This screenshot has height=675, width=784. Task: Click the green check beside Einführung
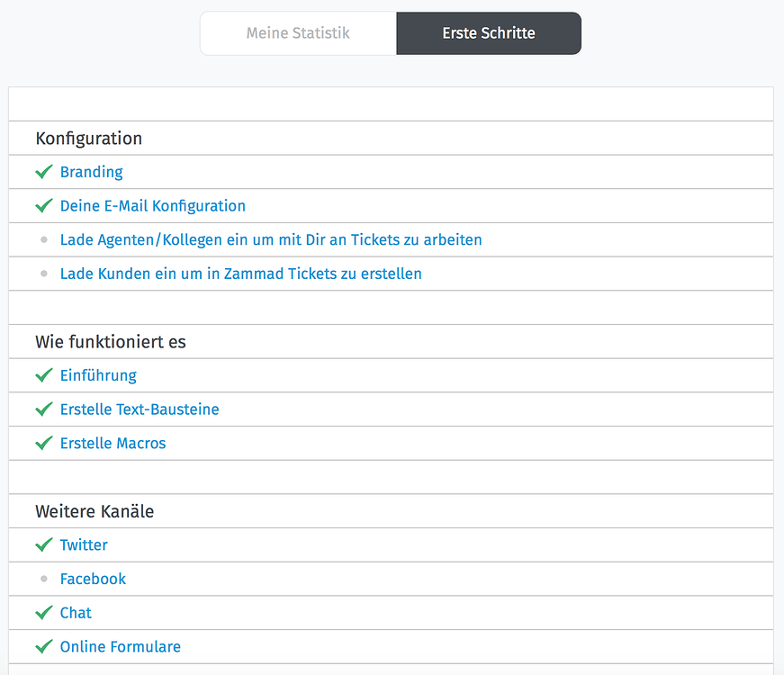43,375
